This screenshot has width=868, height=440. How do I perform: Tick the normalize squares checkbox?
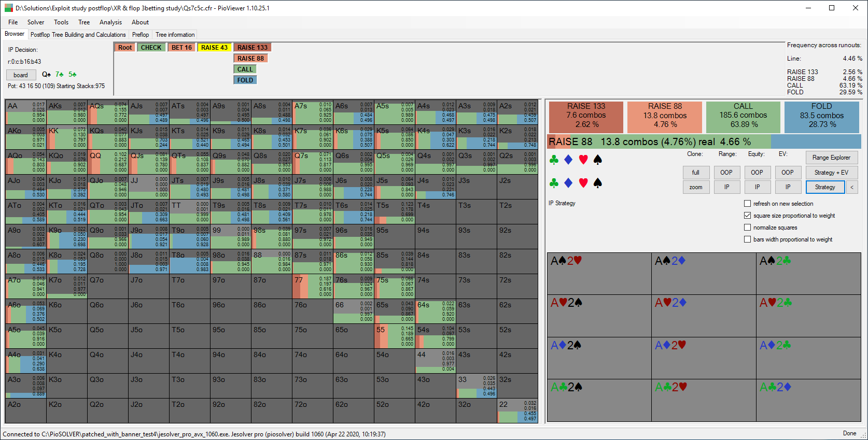click(747, 228)
